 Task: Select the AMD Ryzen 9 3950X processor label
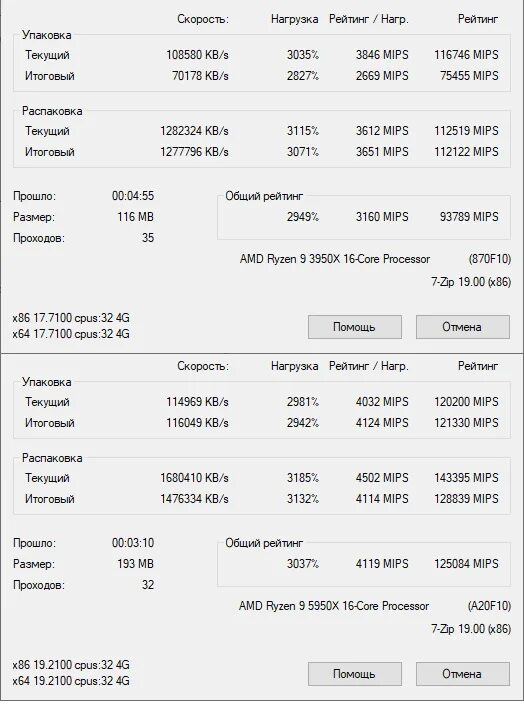coord(335,259)
